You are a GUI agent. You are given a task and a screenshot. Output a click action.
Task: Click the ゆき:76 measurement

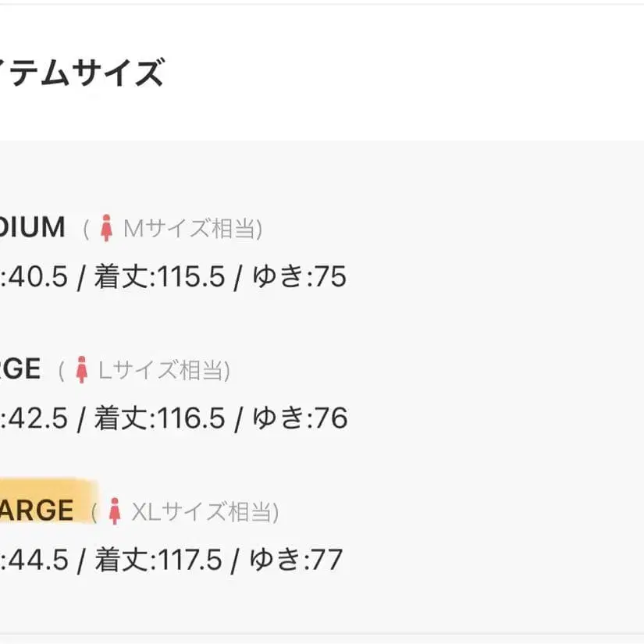coord(300,418)
